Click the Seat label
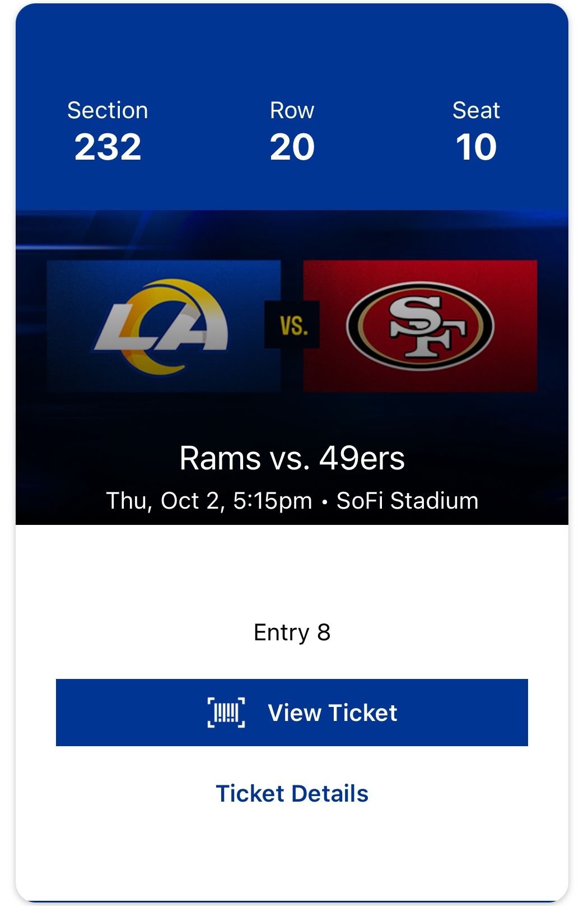The height and width of the screenshot is (912, 588). 477,110
